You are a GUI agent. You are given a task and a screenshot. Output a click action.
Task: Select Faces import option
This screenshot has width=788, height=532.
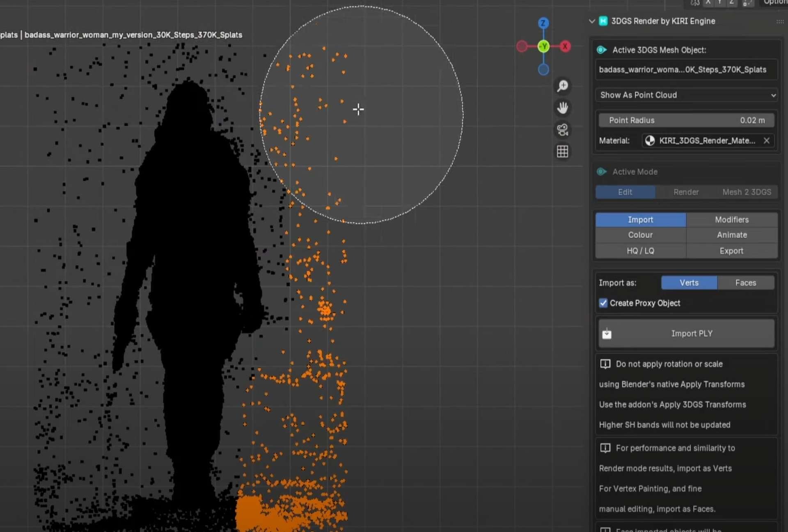tap(745, 283)
